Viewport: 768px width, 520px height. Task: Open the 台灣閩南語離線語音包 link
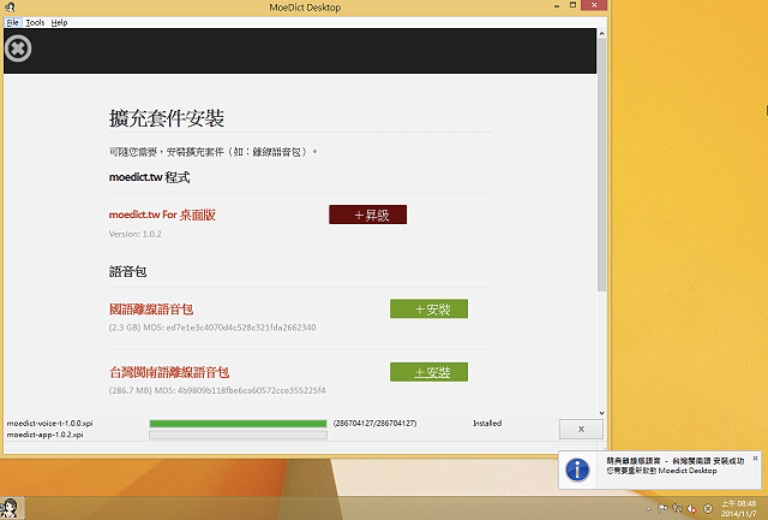click(x=169, y=373)
